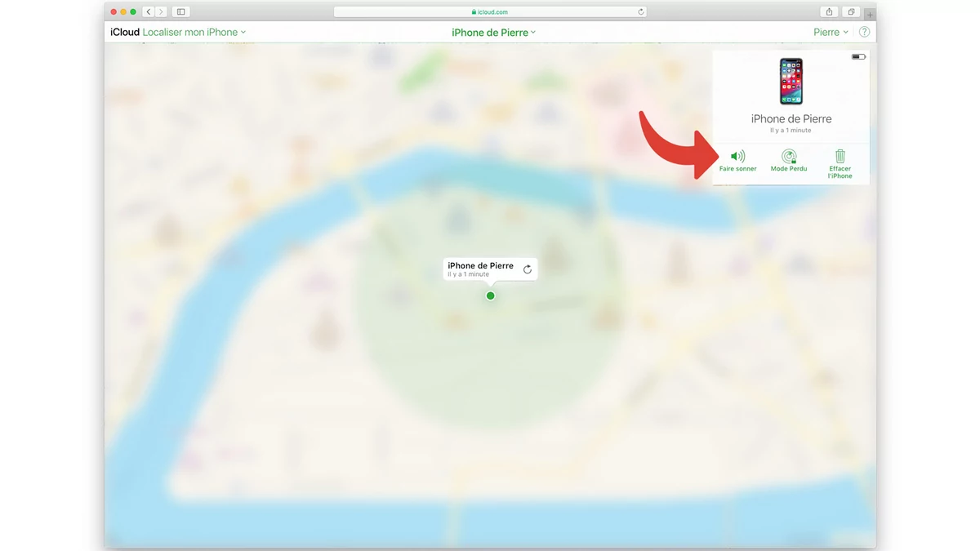Click the iCloud home link
980x551 pixels.
click(125, 32)
